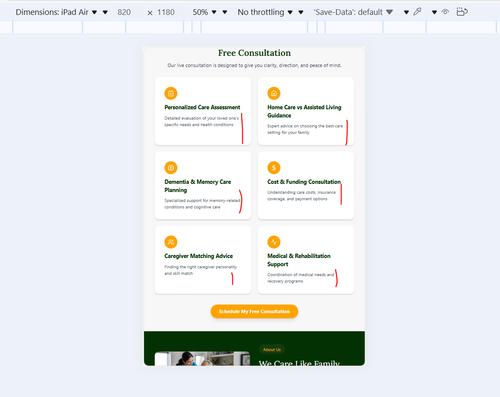Click the orange icon above Dementia & Memory Care Planning
This screenshot has height=397, width=500.
(x=171, y=168)
